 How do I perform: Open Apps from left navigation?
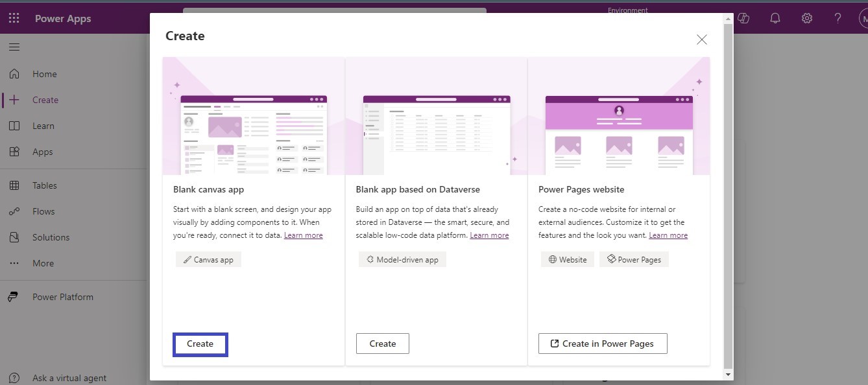pyautogui.click(x=42, y=152)
